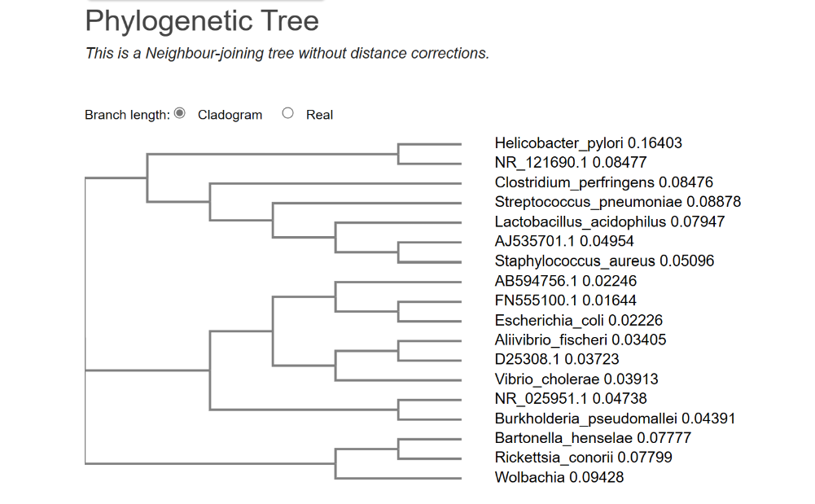Select the Real branch length radio button
815x504 pixels.
click(x=287, y=114)
